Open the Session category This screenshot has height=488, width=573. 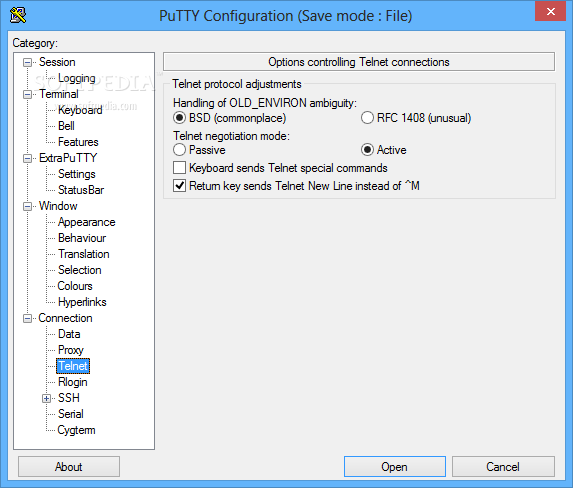[x=57, y=62]
